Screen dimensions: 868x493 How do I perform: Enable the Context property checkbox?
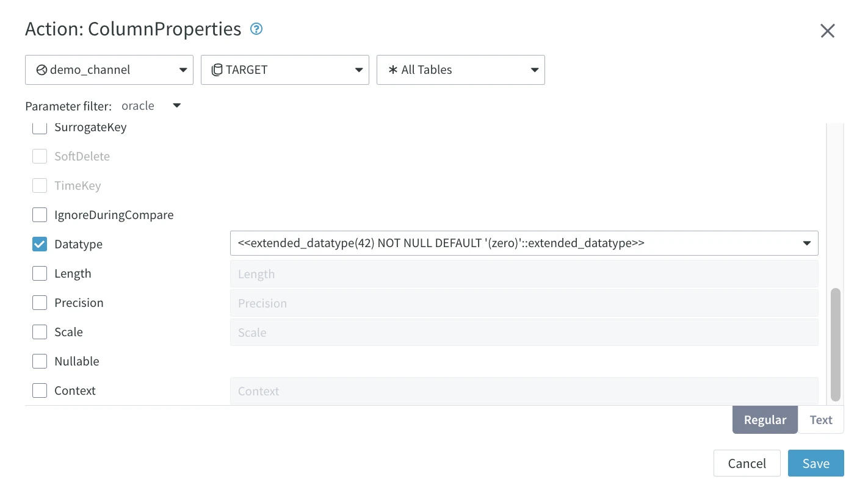[x=39, y=390]
